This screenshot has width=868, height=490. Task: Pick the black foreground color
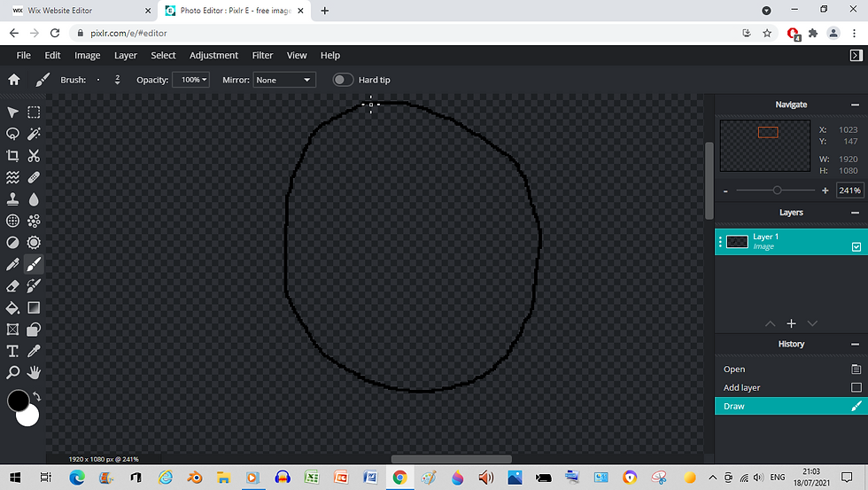[18, 401]
